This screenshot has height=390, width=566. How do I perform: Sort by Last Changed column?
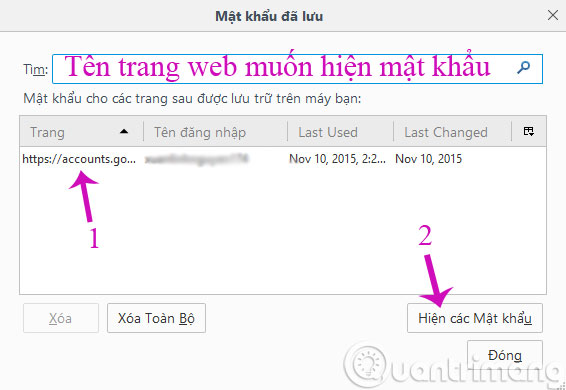tap(453, 132)
